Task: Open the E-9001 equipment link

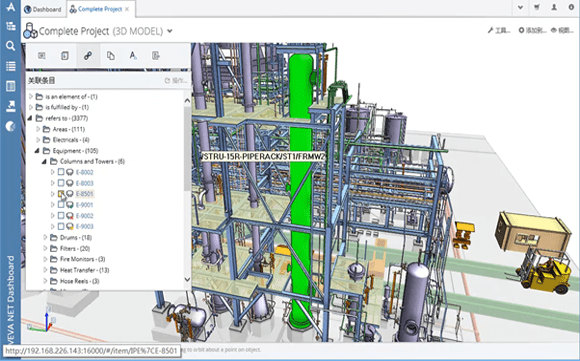Action: [84, 205]
